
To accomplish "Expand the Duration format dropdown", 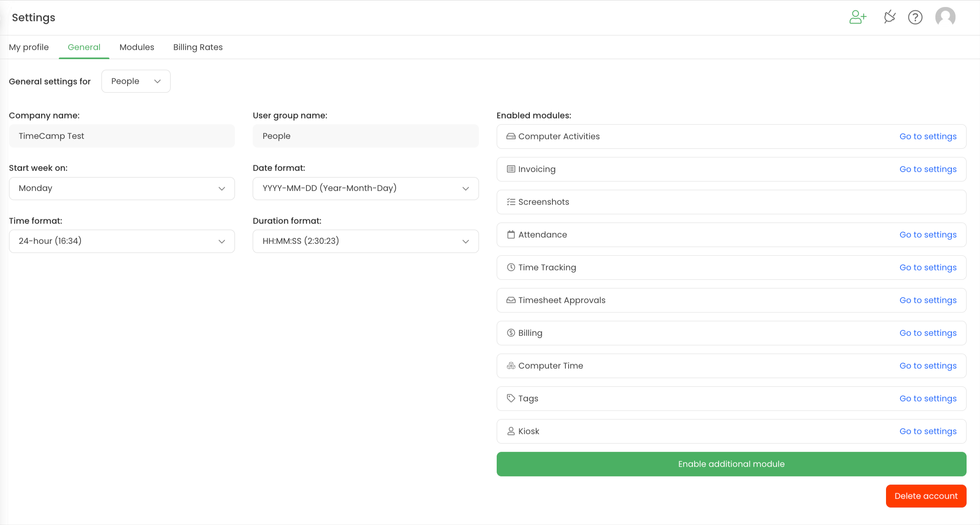I will click(x=365, y=241).
